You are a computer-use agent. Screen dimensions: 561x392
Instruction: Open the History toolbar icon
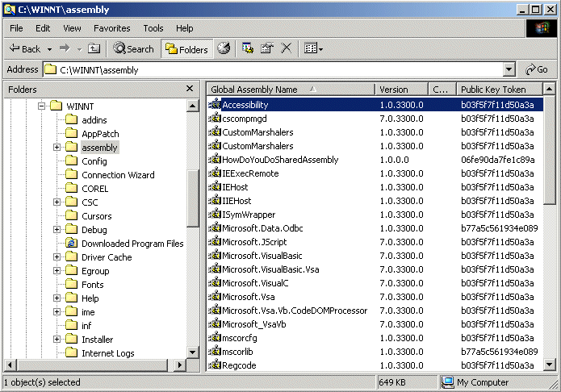224,48
